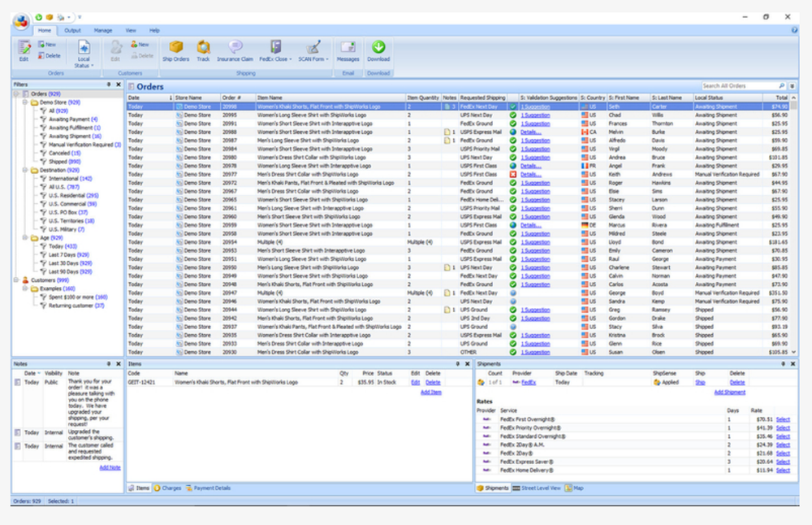The height and width of the screenshot is (525, 812).
Task: Pin the Notes panel
Action: tap(109, 364)
